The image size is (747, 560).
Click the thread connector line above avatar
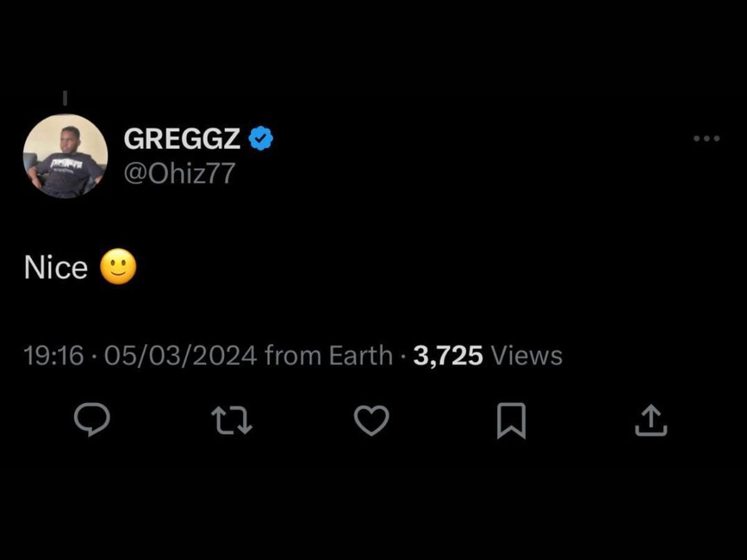pyautogui.click(x=65, y=98)
